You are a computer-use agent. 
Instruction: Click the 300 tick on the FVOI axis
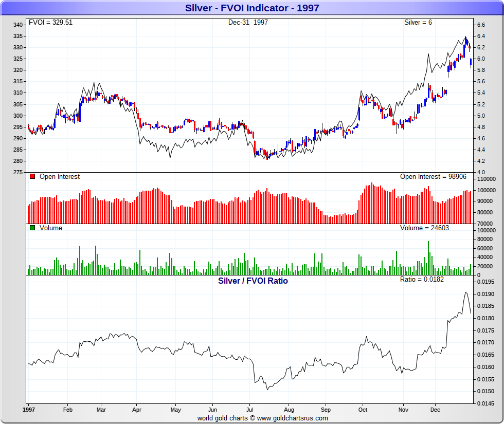pyautogui.click(x=17, y=116)
